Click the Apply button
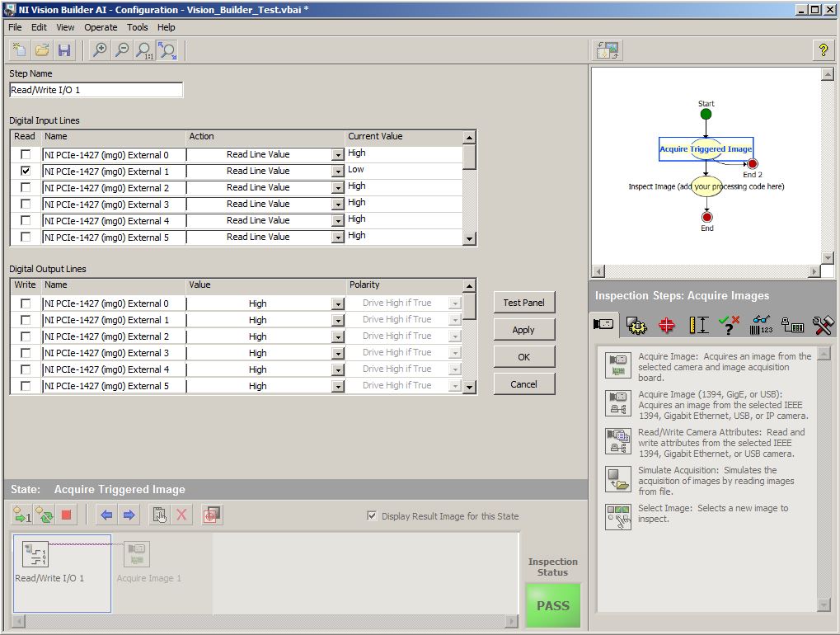 524,330
